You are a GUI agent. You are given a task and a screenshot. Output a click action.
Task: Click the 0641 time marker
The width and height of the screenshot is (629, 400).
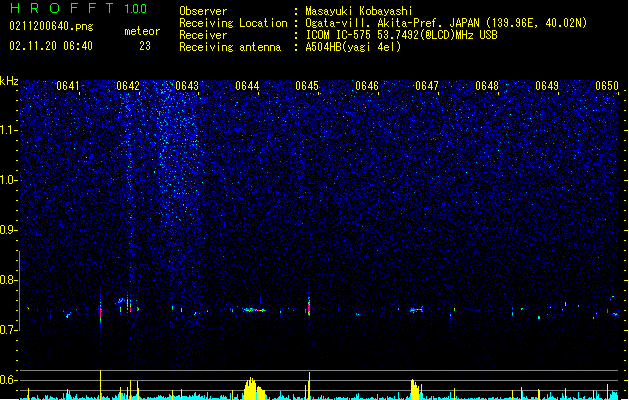(x=68, y=86)
